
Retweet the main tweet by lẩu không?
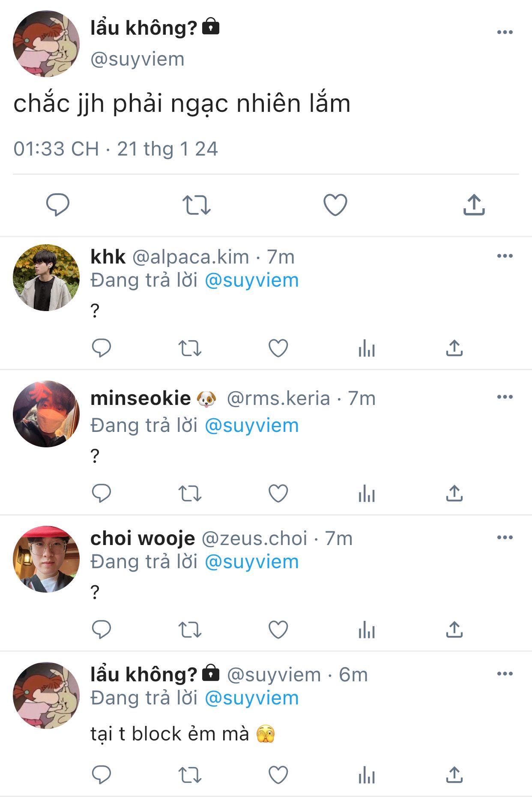pyautogui.click(x=197, y=205)
